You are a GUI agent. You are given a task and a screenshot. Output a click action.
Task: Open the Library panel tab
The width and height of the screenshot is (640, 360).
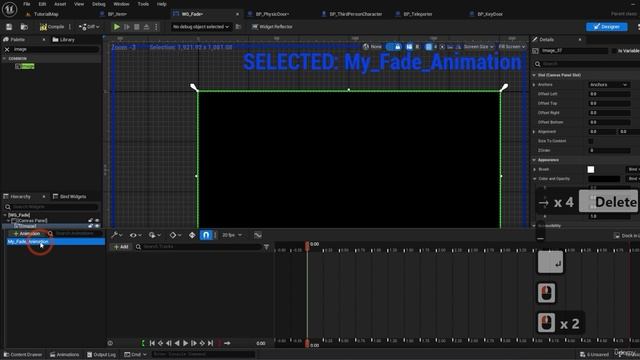(x=64, y=40)
